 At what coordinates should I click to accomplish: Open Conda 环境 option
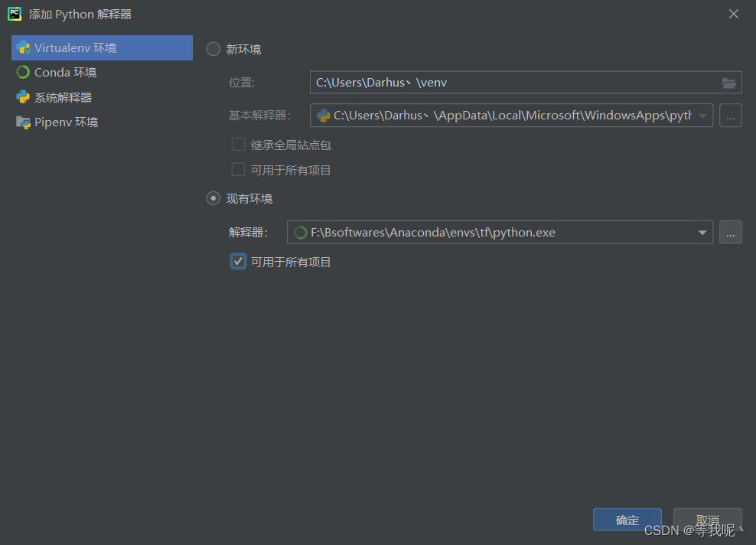(x=102, y=73)
